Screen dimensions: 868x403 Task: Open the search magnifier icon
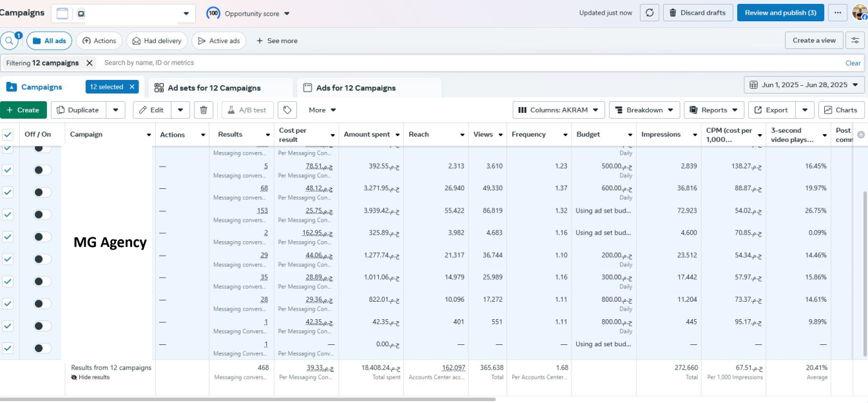pyautogui.click(x=9, y=41)
